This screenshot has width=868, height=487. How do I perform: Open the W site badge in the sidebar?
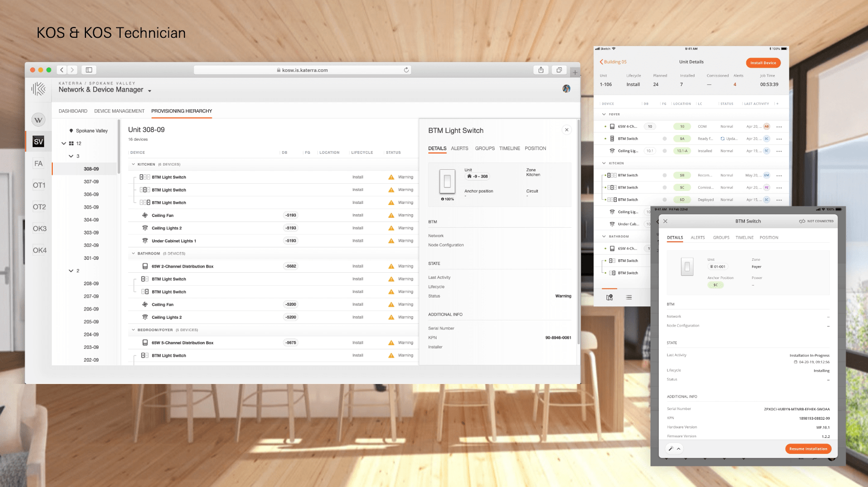[x=38, y=120]
